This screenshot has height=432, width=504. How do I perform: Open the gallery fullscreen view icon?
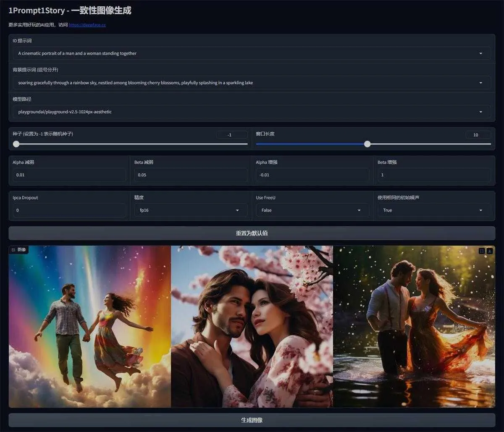(482, 251)
